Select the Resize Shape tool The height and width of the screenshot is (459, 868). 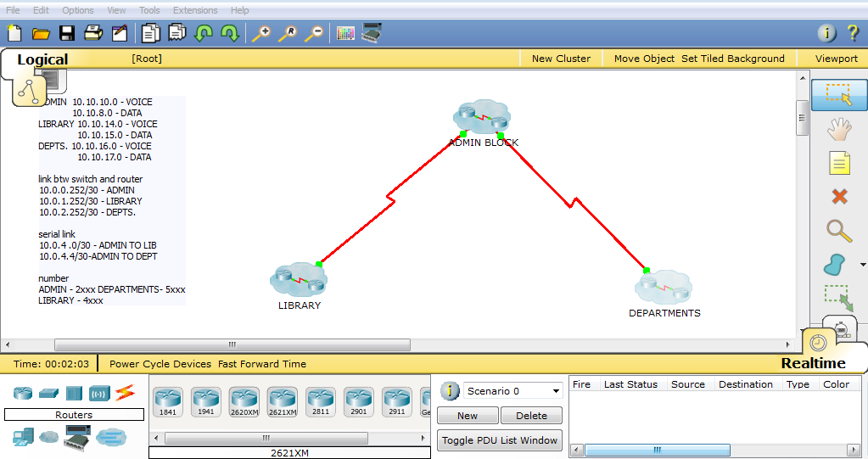[839, 297]
